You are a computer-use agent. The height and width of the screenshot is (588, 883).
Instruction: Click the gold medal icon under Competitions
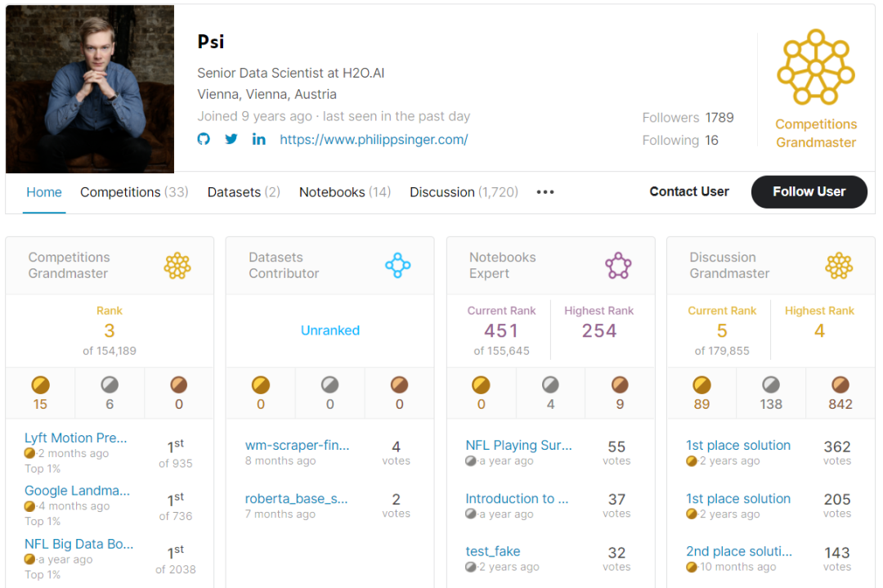[40, 384]
